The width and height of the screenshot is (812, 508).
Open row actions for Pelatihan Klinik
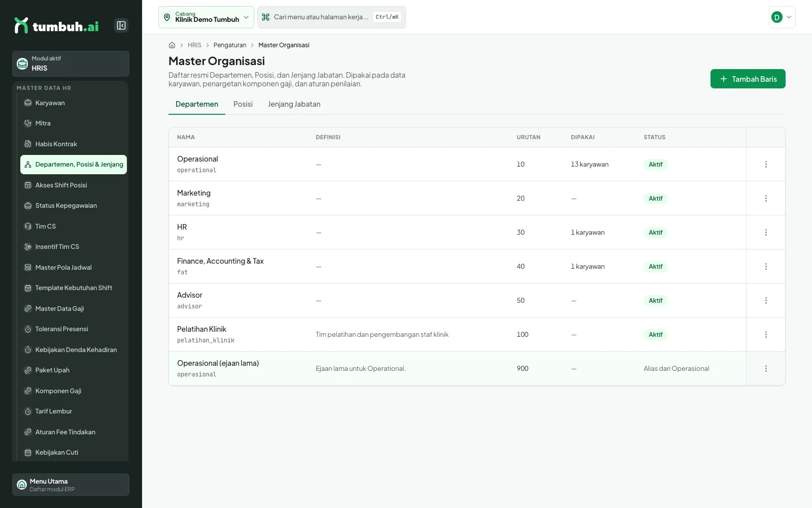tap(766, 335)
